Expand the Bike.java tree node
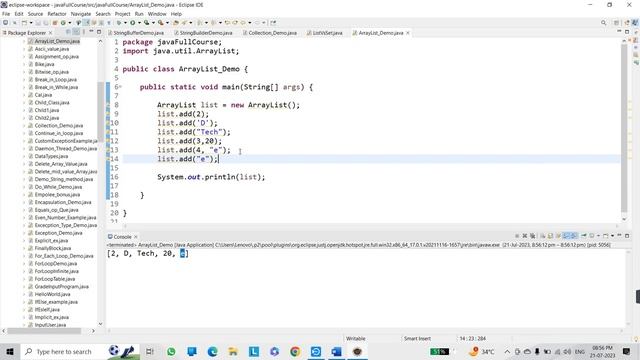The width and height of the screenshot is (640, 360). 24,64
